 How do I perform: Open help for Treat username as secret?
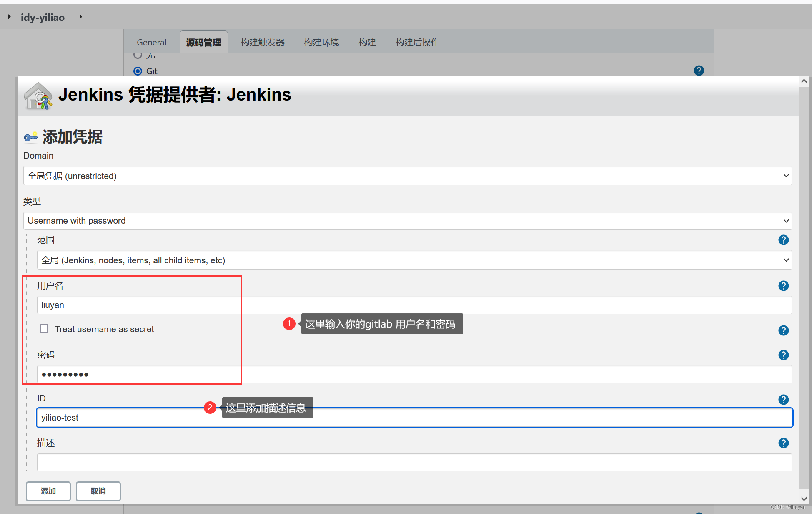point(783,330)
